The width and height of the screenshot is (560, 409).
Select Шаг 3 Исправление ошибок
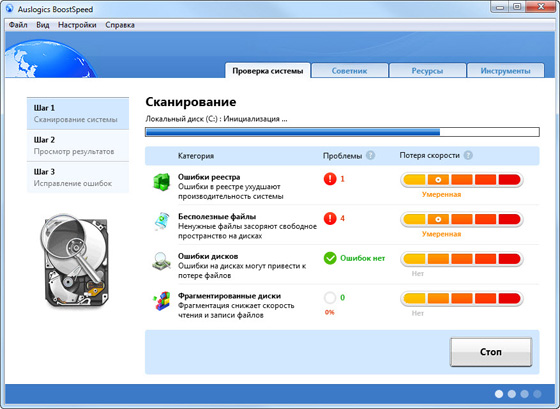pos(78,177)
